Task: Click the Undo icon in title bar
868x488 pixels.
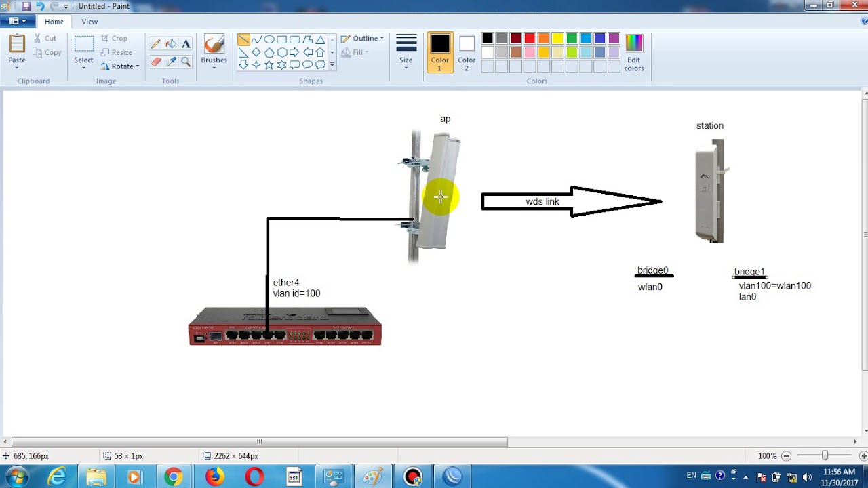Action: pyautogui.click(x=40, y=6)
